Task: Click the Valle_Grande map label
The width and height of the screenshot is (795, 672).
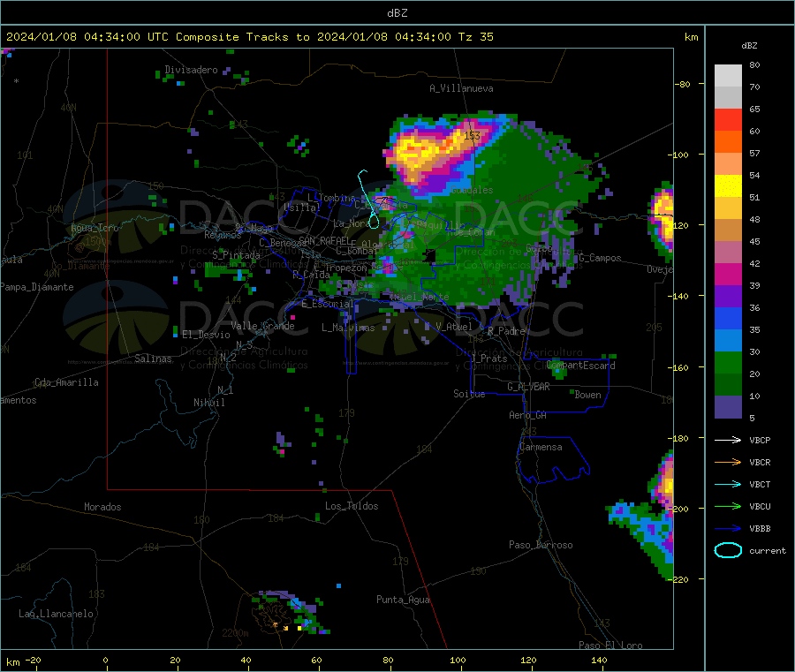Action: coord(262,326)
